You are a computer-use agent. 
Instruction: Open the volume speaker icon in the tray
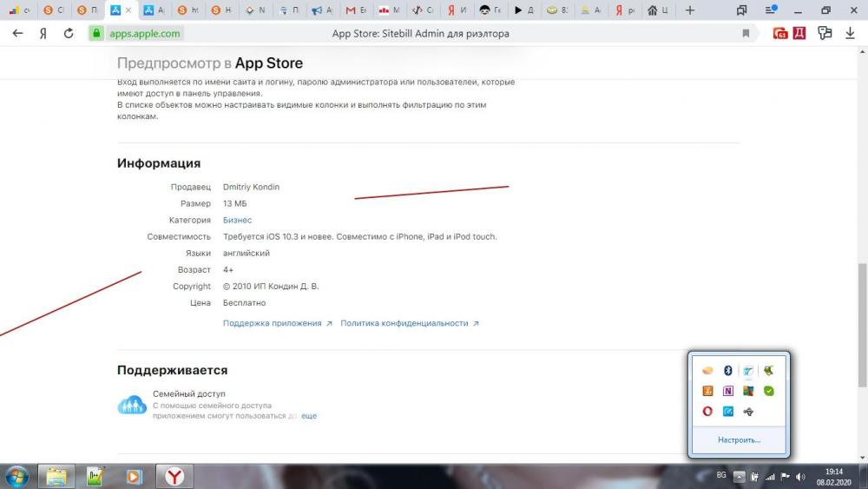coord(800,476)
